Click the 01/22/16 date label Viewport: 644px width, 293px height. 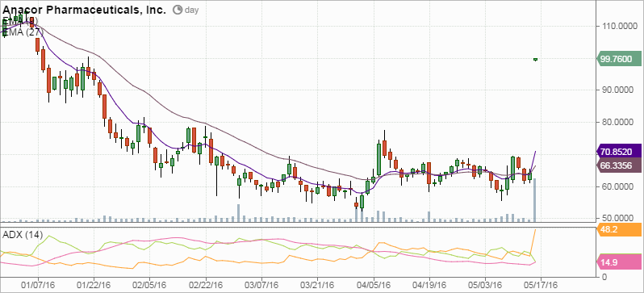(x=94, y=284)
